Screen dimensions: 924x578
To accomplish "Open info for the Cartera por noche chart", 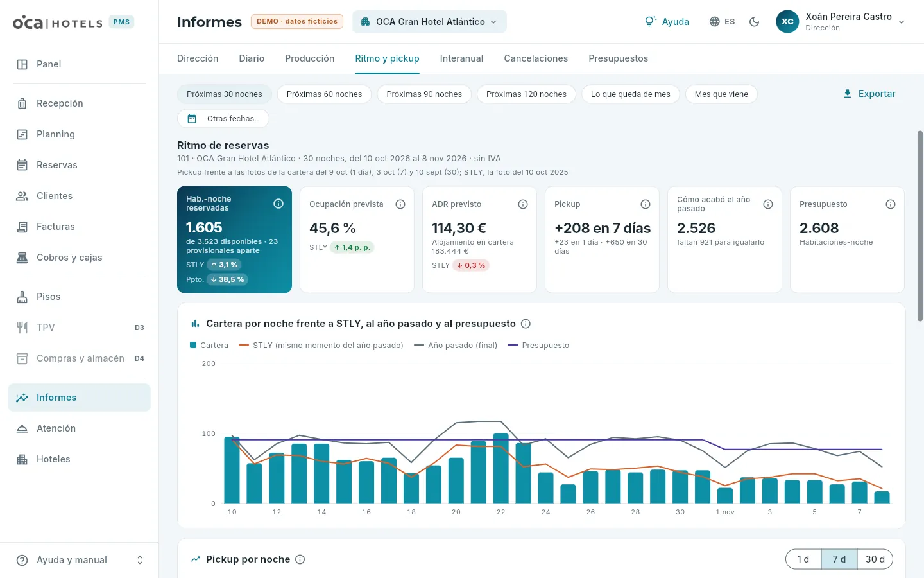I will click(x=526, y=324).
